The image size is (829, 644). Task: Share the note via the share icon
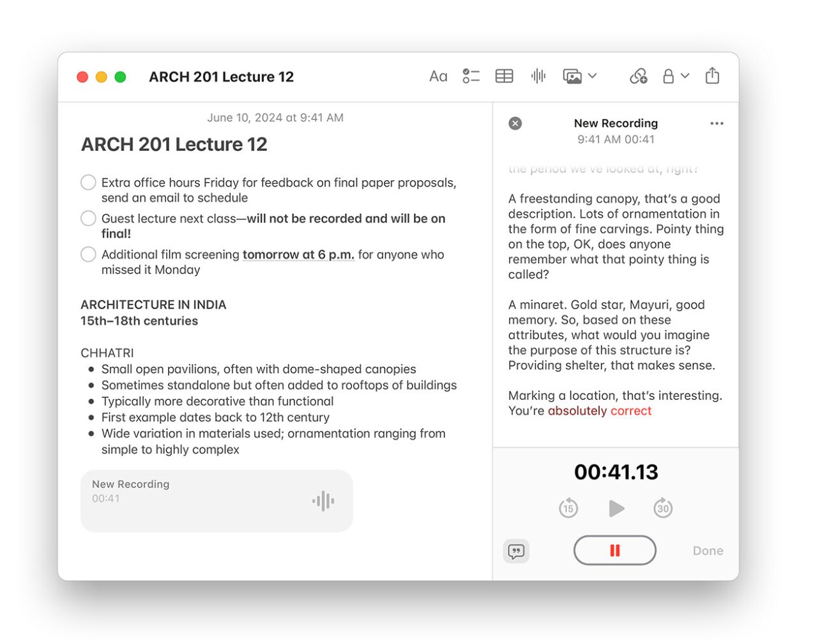[x=712, y=76]
